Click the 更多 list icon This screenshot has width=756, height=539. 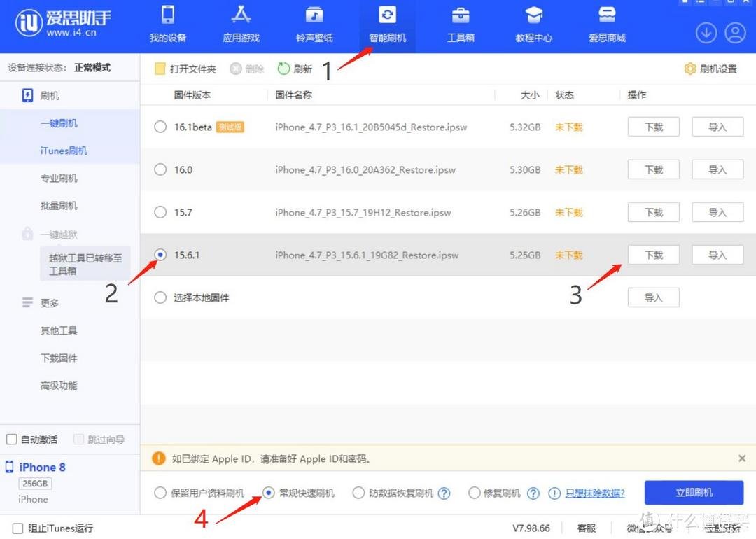27,302
